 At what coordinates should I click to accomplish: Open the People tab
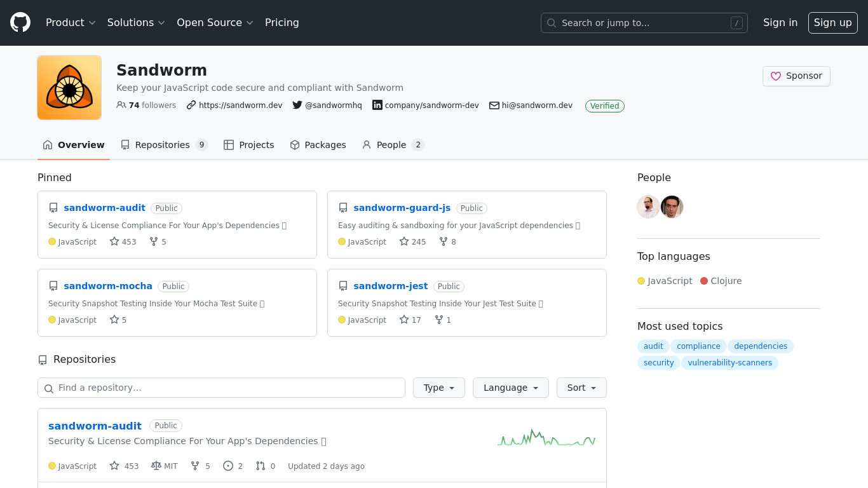393,145
